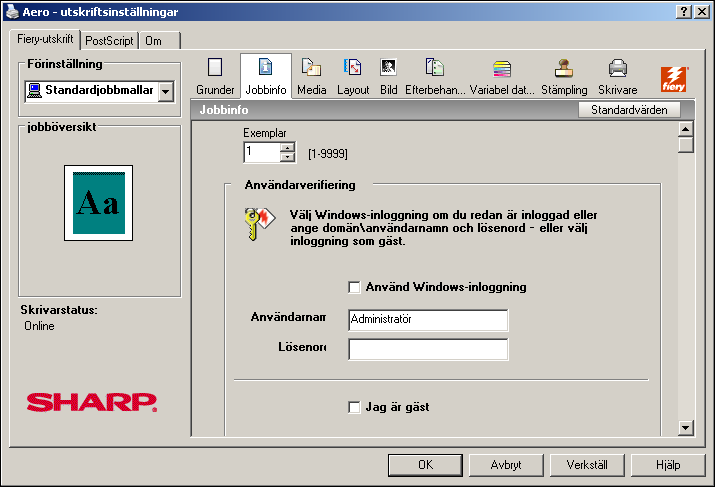This screenshot has width=715, height=487.
Task: Confirm with the OK button
Action: click(x=425, y=465)
